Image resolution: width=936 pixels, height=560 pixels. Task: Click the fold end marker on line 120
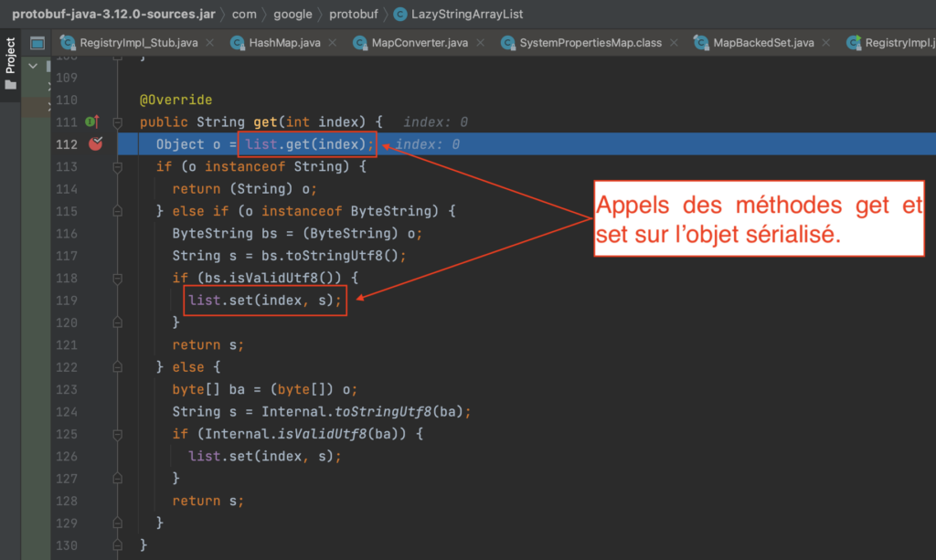(118, 322)
